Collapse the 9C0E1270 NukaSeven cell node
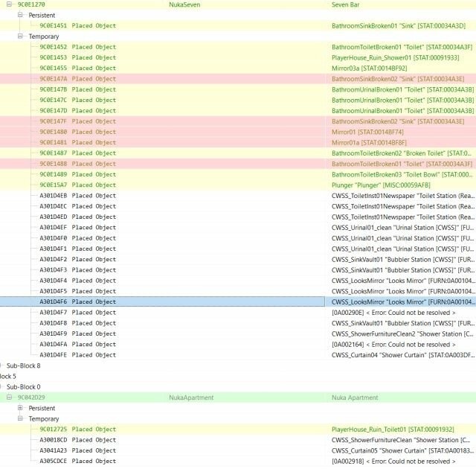This screenshot has height=469, width=476. pos(9,4)
